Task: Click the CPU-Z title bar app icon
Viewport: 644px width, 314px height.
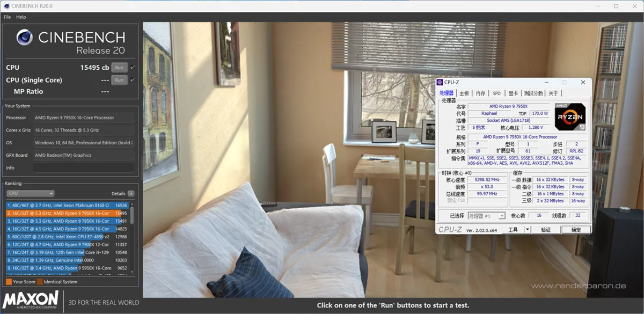Action: 440,82
